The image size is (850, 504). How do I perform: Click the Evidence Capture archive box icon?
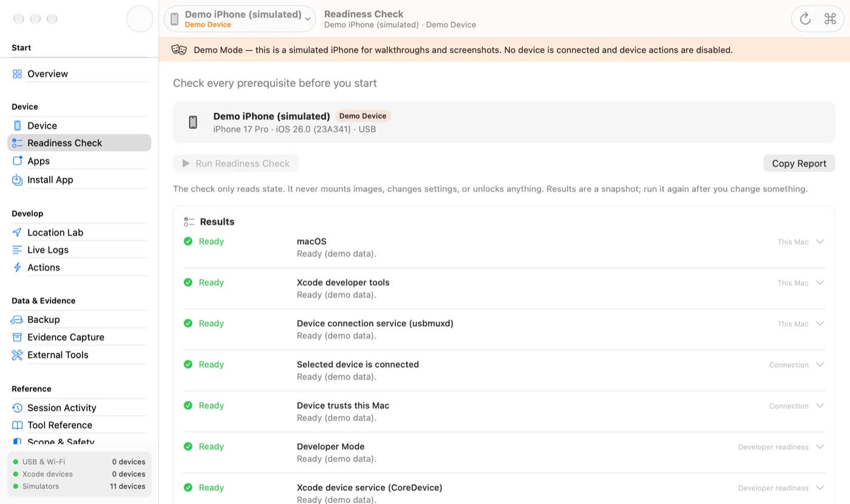pos(17,337)
